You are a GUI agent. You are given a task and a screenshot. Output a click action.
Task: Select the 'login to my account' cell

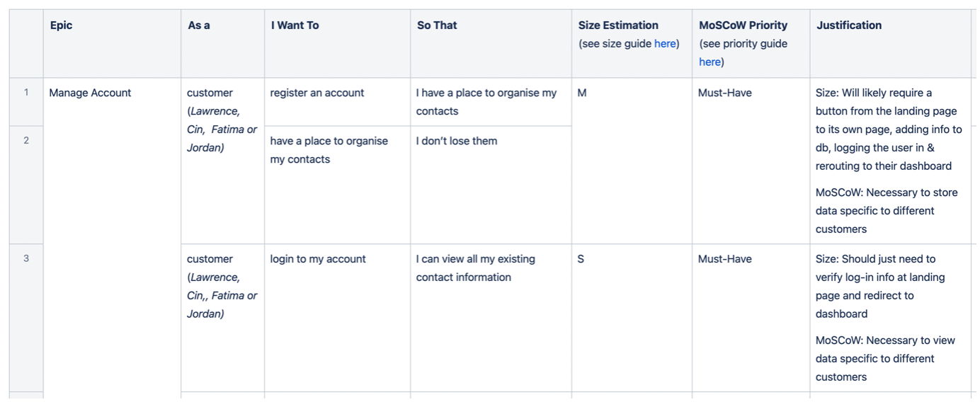[338, 318]
